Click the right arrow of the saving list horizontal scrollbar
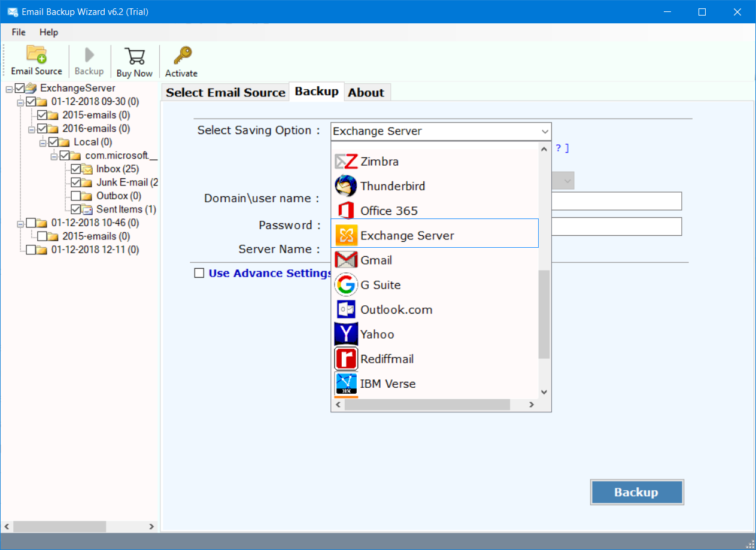756x550 pixels. tap(531, 405)
